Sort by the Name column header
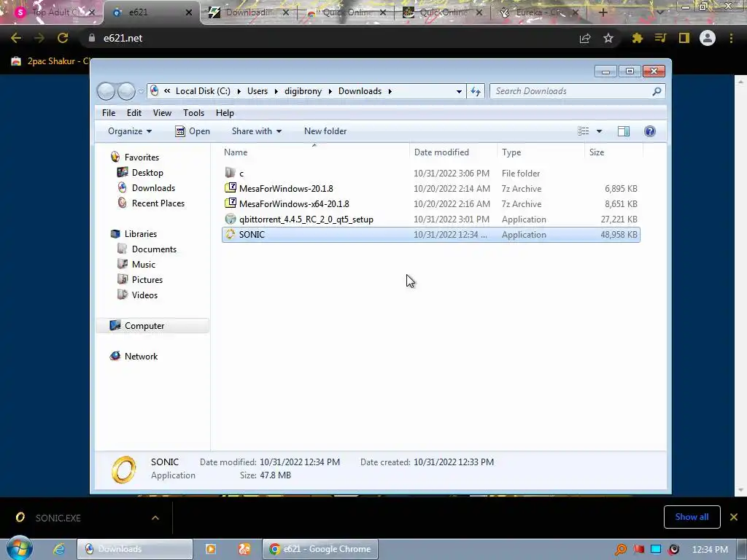 (314, 152)
